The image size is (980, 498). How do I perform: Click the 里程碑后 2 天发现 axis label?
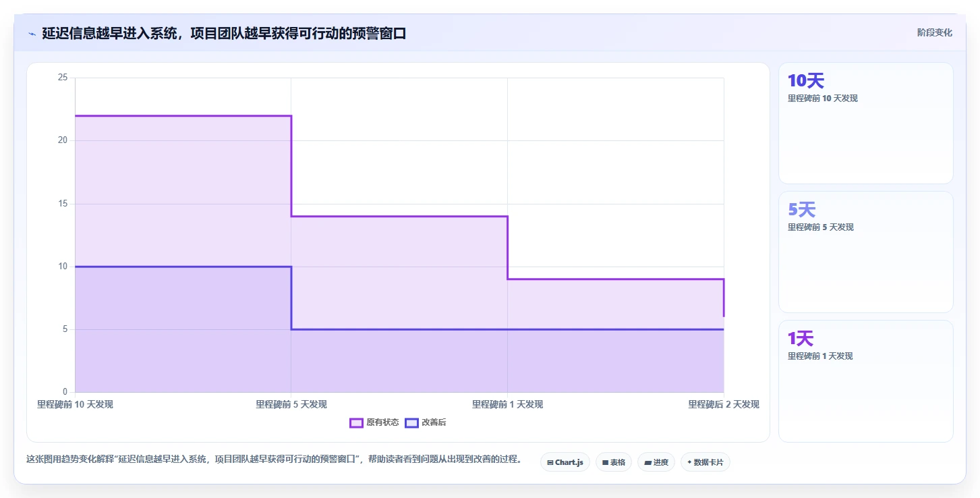pyautogui.click(x=724, y=404)
